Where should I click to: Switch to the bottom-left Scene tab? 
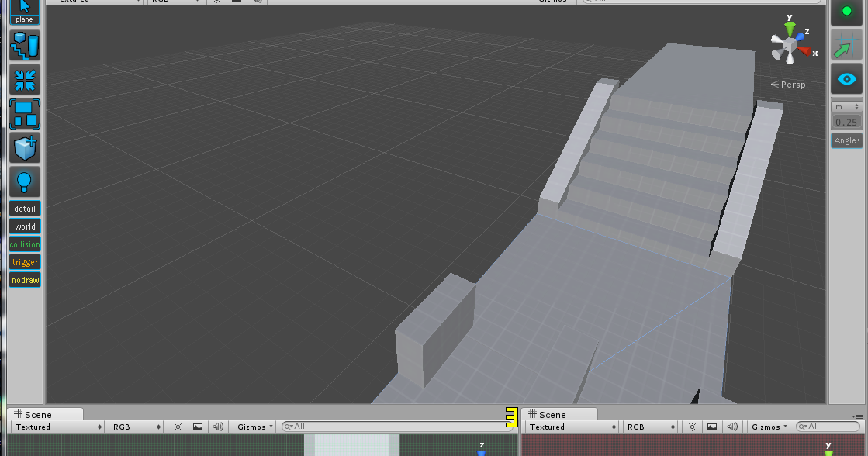pyautogui.click(x=45, y=414)
